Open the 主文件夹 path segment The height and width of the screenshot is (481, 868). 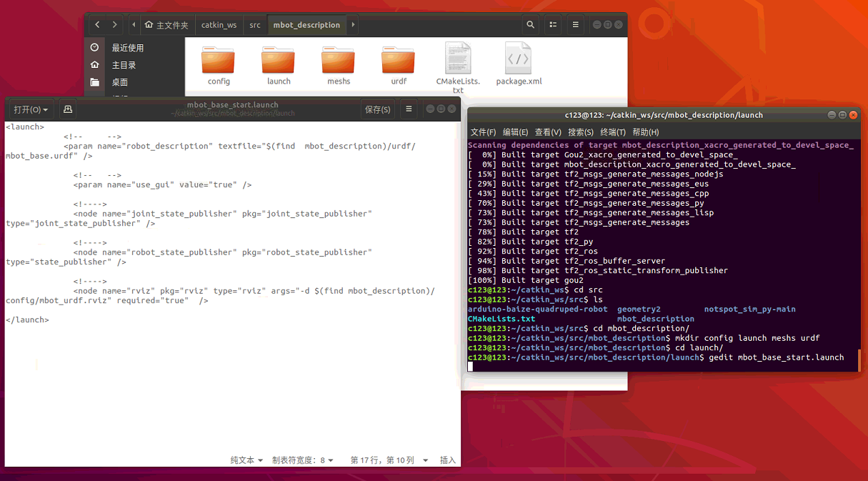tap(166, 24)
